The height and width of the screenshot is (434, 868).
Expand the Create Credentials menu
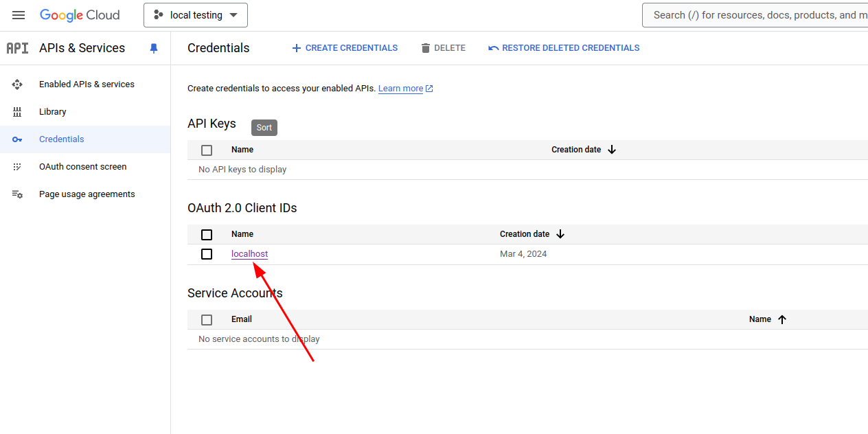[345, 48]
